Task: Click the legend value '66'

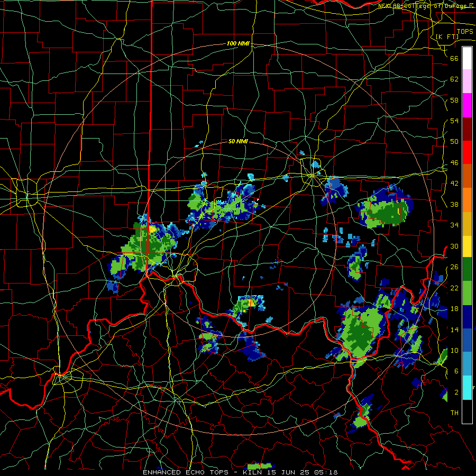Action: (454, 58)
